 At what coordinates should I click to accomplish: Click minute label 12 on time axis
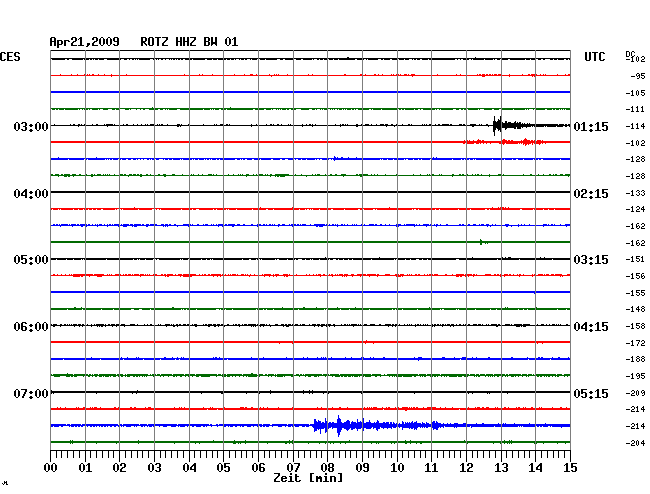(x=466, y=467)
